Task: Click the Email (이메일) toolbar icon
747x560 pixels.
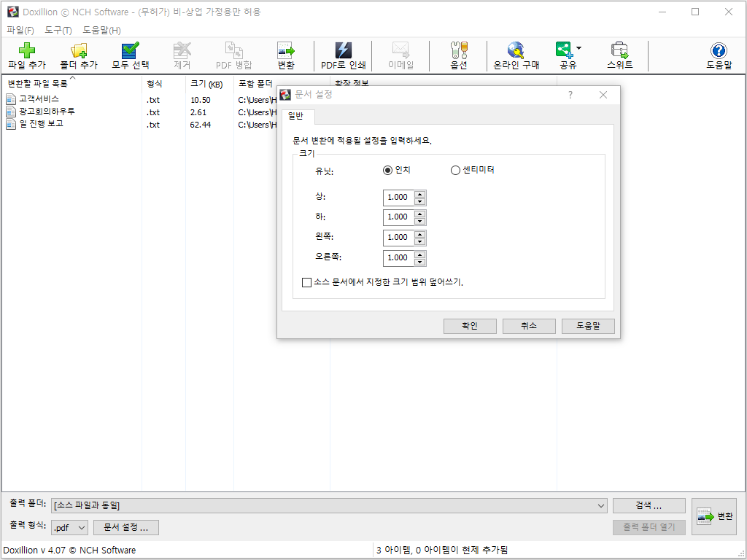Action: (400, 50)
